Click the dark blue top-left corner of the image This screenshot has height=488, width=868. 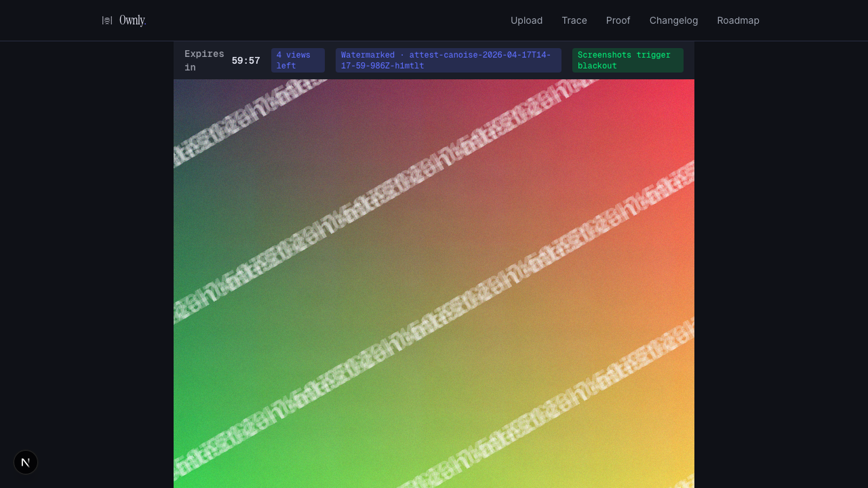[x=186, y=91]
